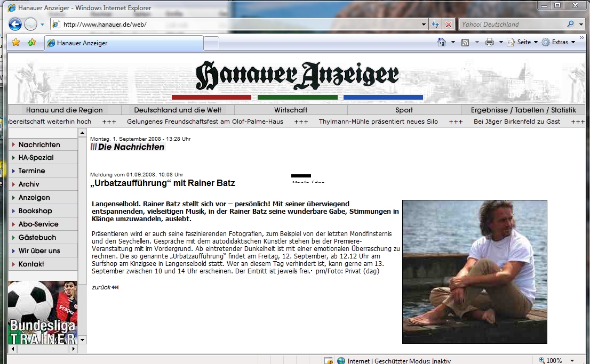Image resolution: width=590 pixels, height=364 pixels.
Task: Click the zurück back link
Action: pos(105,287)
